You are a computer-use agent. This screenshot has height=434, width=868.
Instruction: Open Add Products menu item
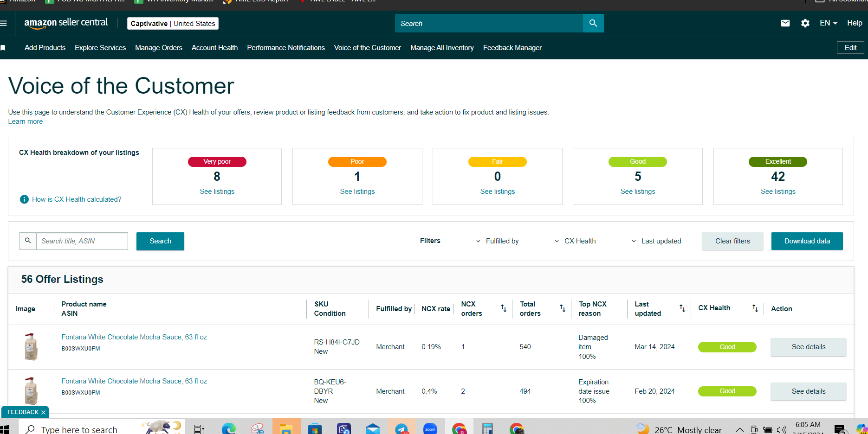click(45, 48)
